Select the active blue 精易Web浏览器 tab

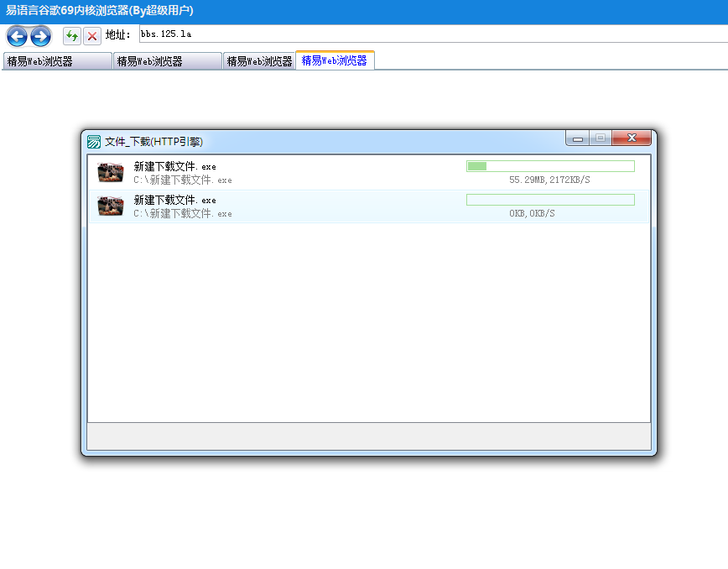tap(335, 60)
